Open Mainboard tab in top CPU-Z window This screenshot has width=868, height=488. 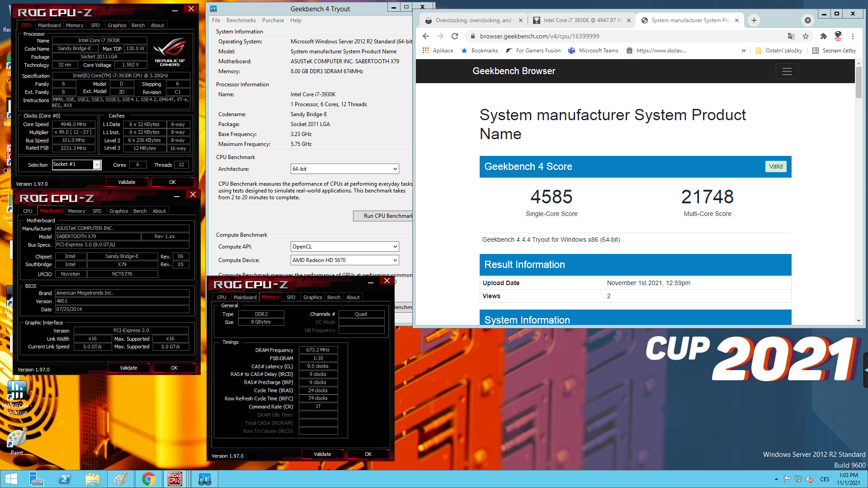coord(49,25)
